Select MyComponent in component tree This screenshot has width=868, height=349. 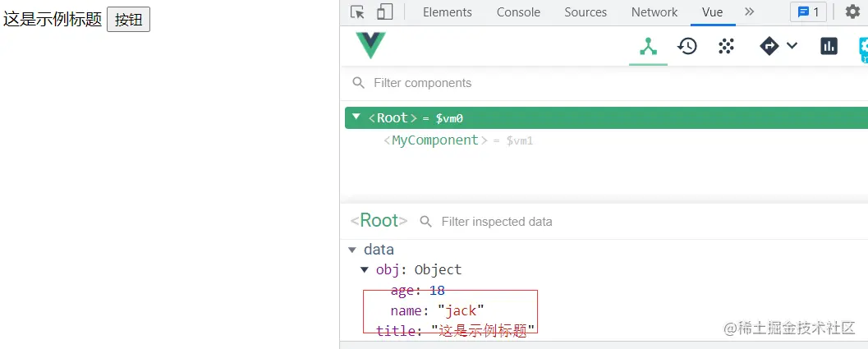click(x=434, y=140)
